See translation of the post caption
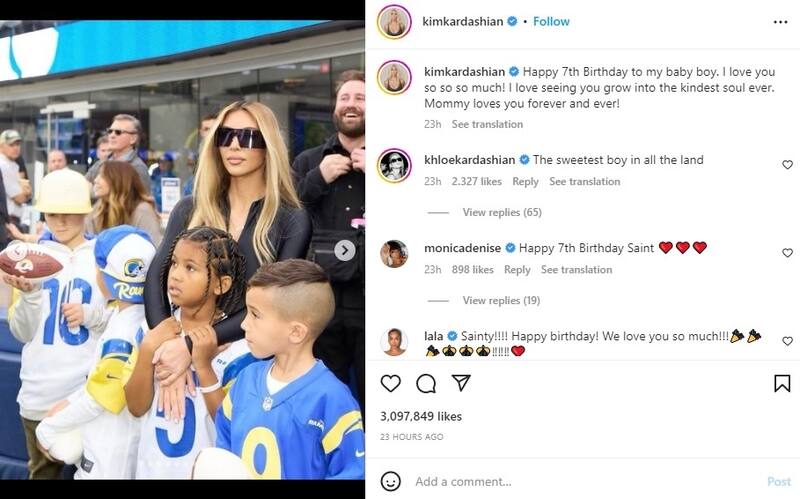Image resolution: width=800 pixels, height=499 pixels. pos(487,124)
